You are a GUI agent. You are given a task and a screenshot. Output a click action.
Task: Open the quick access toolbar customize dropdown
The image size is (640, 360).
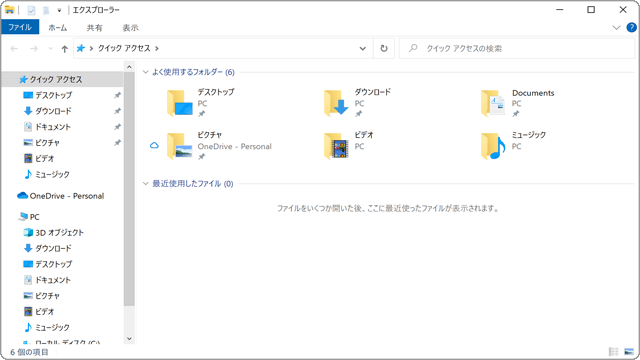coord(59,10)
